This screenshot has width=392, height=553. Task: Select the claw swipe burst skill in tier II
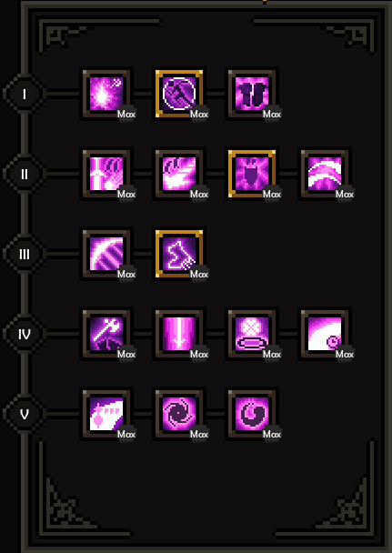179,174
